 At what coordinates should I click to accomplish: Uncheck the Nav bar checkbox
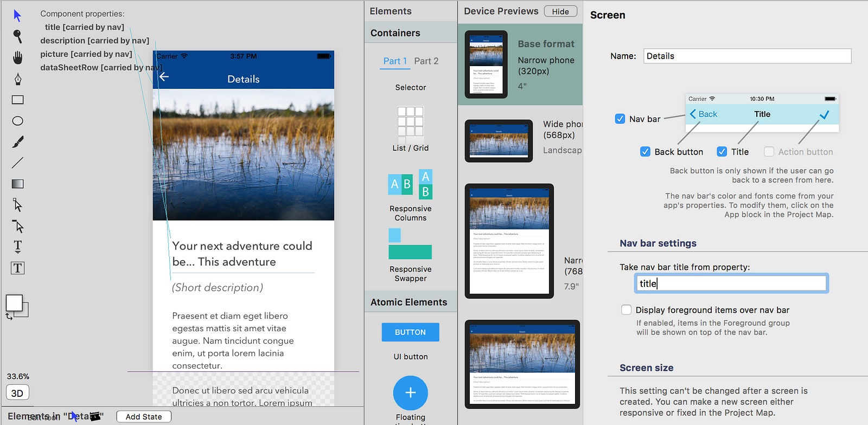coord(620,119)
